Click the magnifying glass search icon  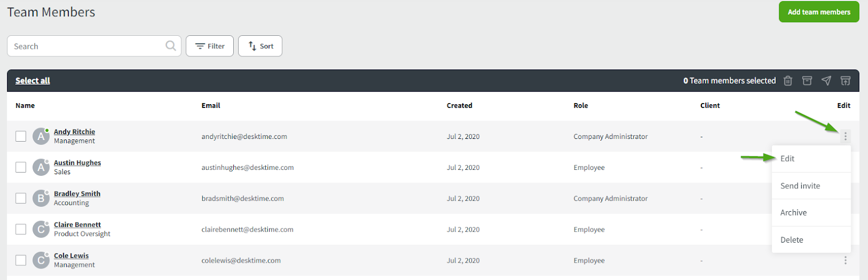pos(170,46)
